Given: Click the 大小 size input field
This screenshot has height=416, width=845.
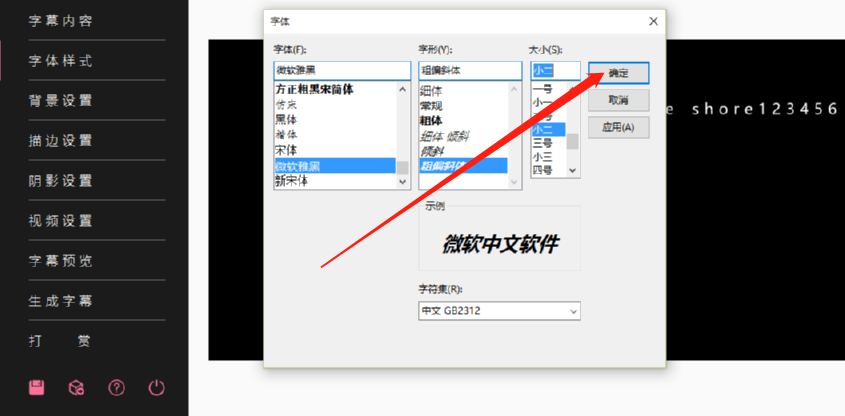Looking at the screenshot, I should [556, 71].
